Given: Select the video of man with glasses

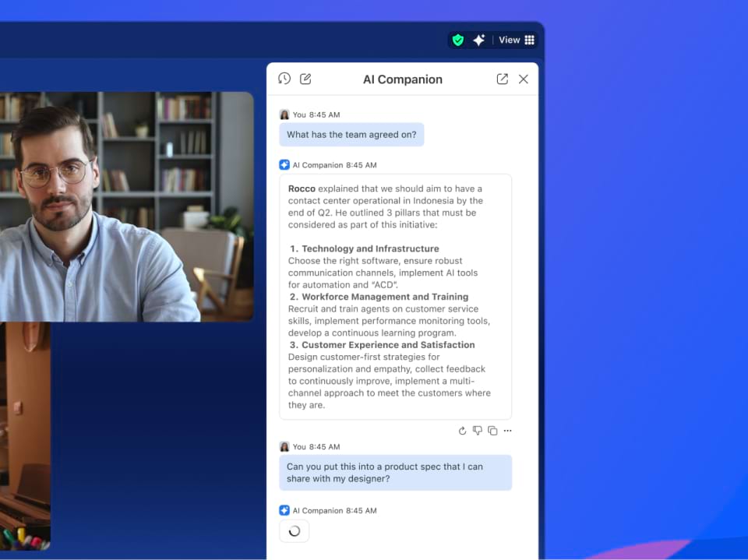Looking at the screenshot, I should coord(125,206).
